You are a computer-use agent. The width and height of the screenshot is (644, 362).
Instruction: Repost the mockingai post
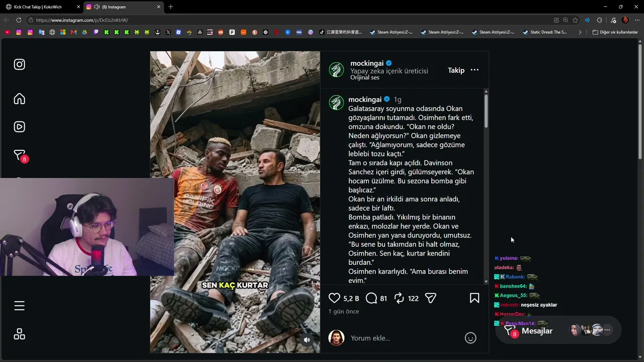pyautogui.click(x=399, y=298)
